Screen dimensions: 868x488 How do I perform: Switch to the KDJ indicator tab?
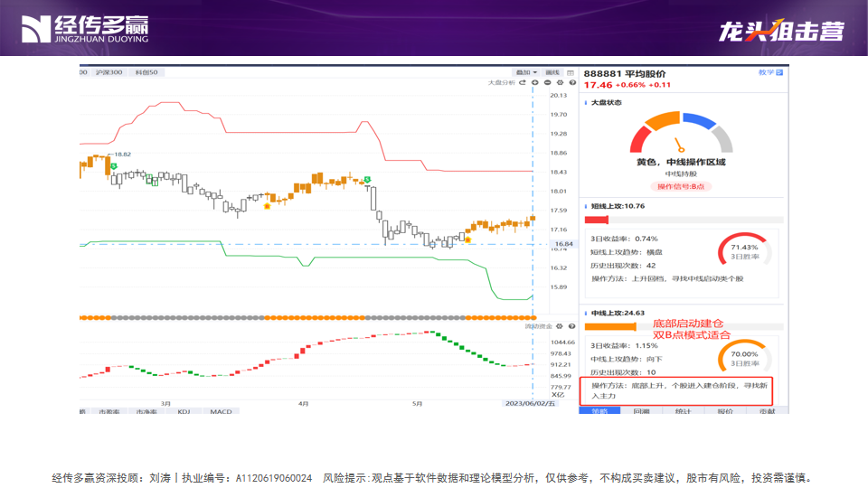pyautogui.click(x=184, y=412)
